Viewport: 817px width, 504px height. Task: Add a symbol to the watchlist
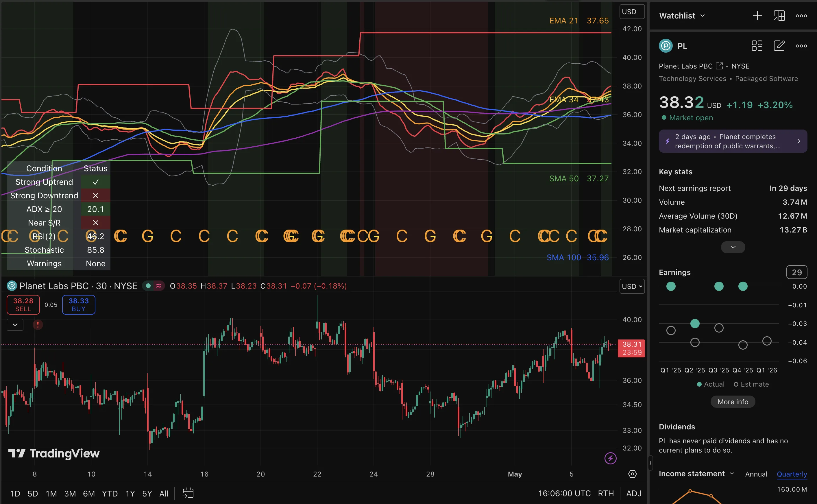pyautogui.click(x=757, y=15)
